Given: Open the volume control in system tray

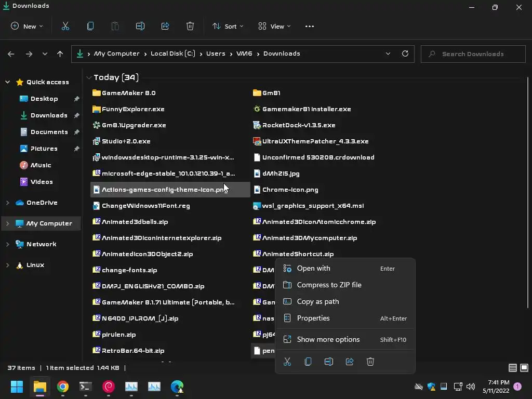Looking at the screenshot, I should click(x=471, y=387).
